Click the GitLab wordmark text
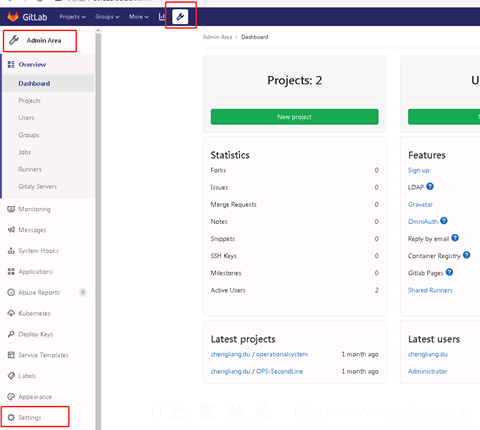Image resolution: width=480 pixels, height=430 pixels. coord(35,17)
